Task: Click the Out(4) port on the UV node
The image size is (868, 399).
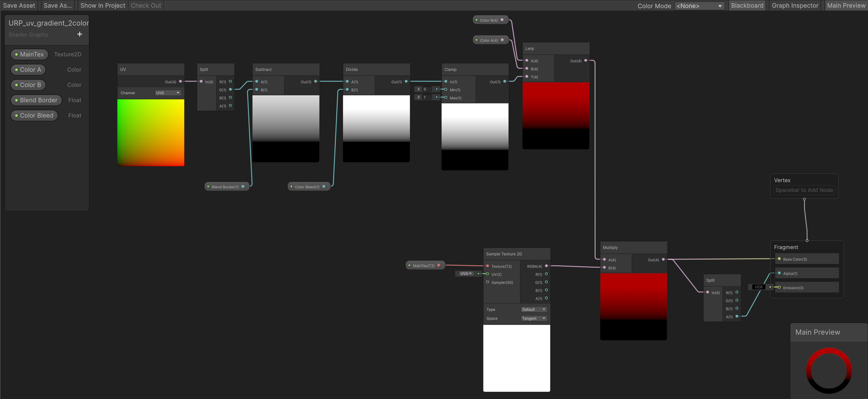Action: pyautogui.click(x=180, y=81)
